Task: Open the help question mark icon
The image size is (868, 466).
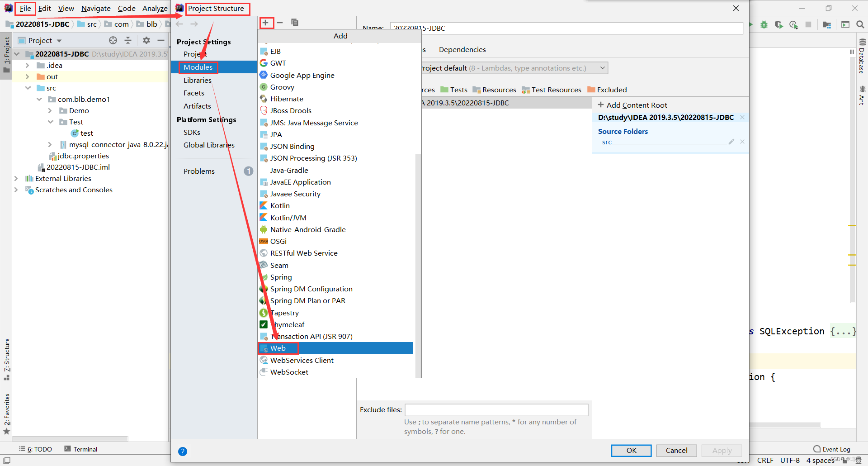Action: click(183, 451)
